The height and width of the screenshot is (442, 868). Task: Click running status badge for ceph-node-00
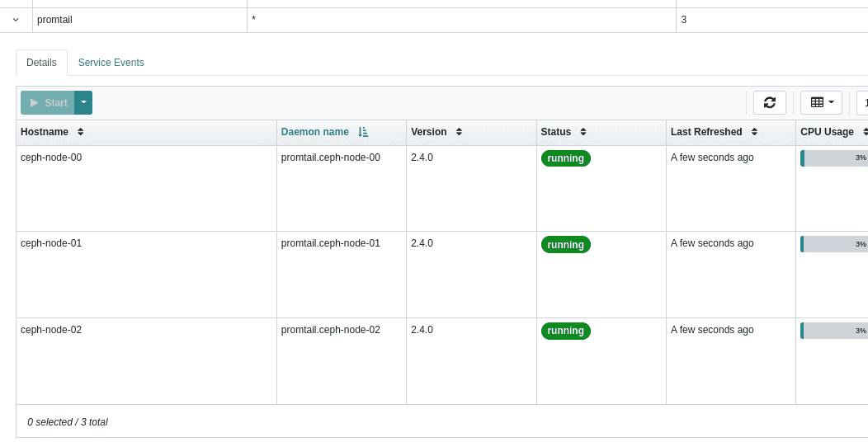(565, 158)
